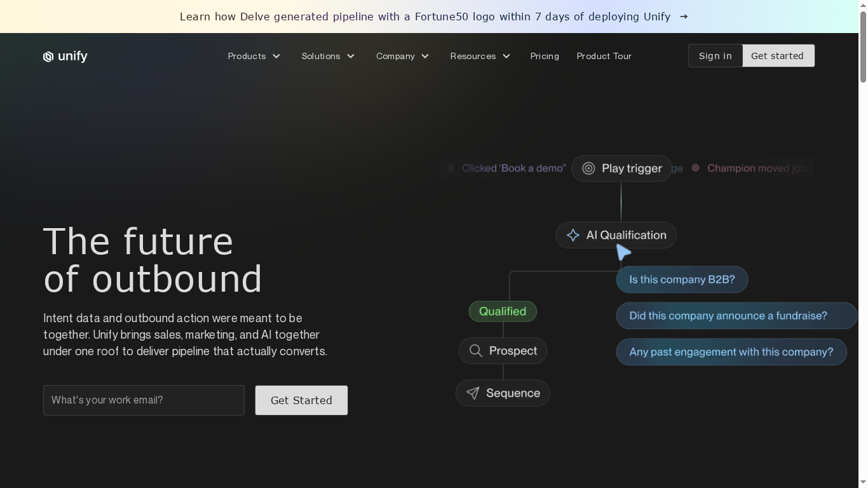The height and width of the screenshot is (488, 868).
Task: Expand the Company menu chevron
Action: [x=425, y=56]
